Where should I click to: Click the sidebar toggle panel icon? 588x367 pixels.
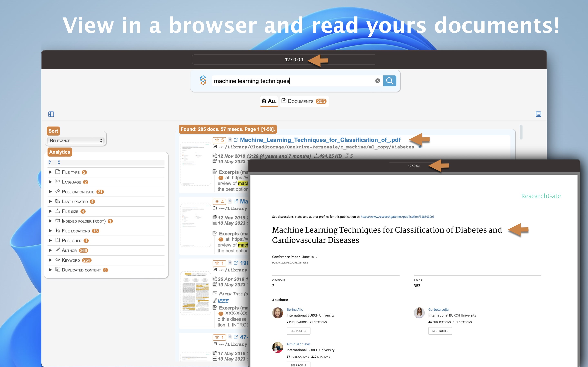[51, 114]
